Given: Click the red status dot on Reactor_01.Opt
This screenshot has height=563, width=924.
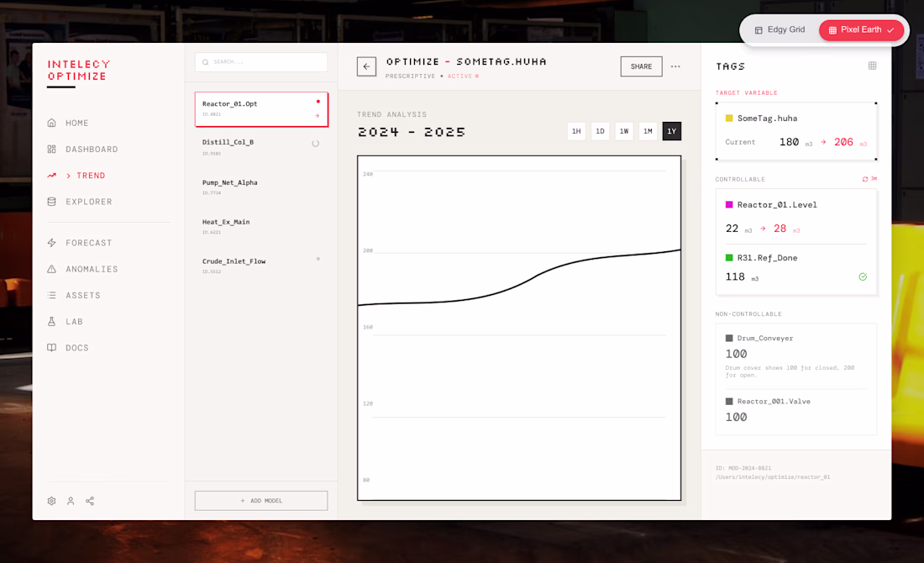Looking at the screenshot, I should click(x=318, y=102).
